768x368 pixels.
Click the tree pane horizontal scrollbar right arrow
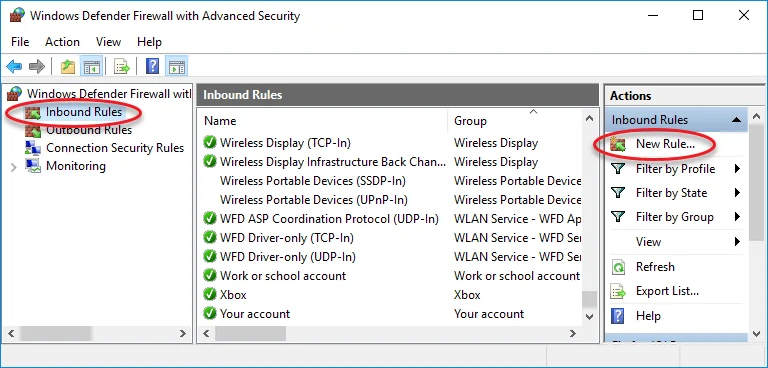coord(183,334)
